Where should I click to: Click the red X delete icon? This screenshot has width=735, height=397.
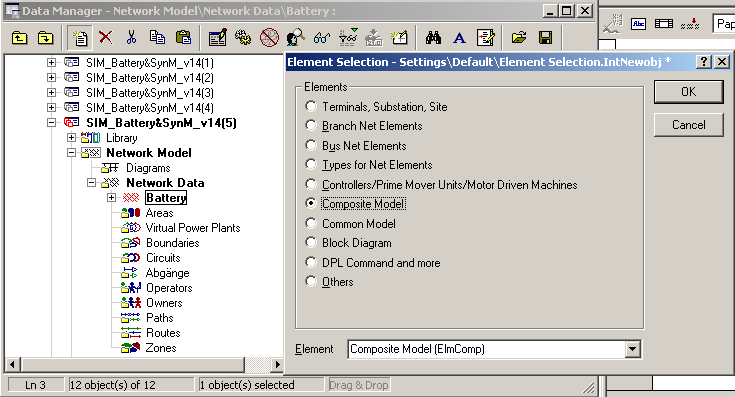(105, 37)
